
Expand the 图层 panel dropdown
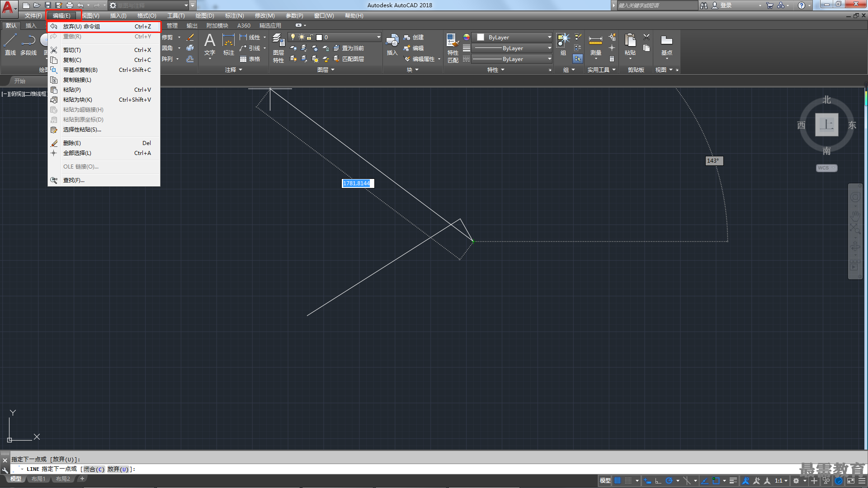[326, 70]
